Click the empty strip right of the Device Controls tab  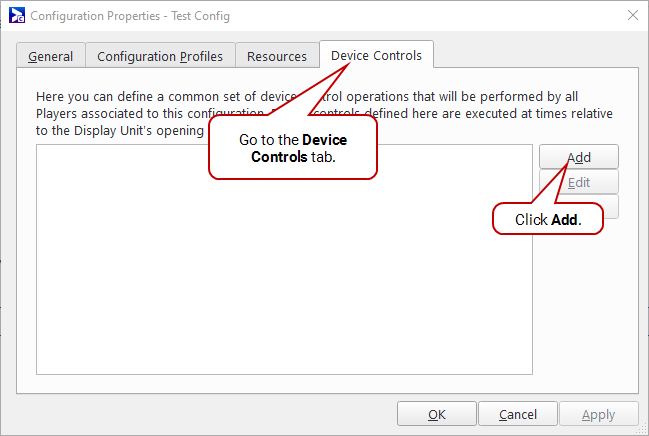click(x=536, y=54)
